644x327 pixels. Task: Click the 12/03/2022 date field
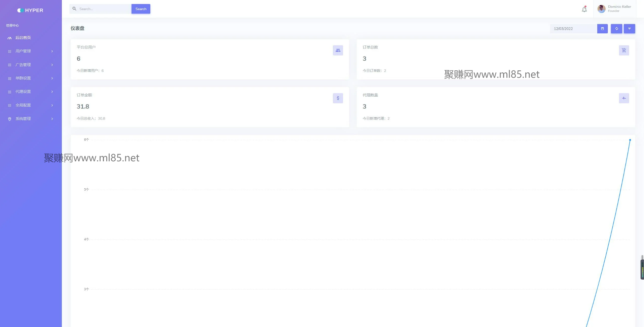click(x=574, y=29)
